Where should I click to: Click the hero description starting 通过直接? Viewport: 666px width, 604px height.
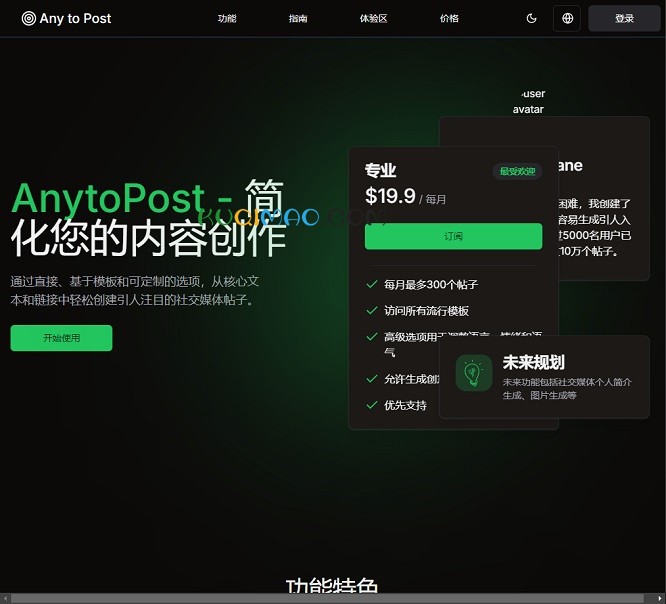(134, 291)
